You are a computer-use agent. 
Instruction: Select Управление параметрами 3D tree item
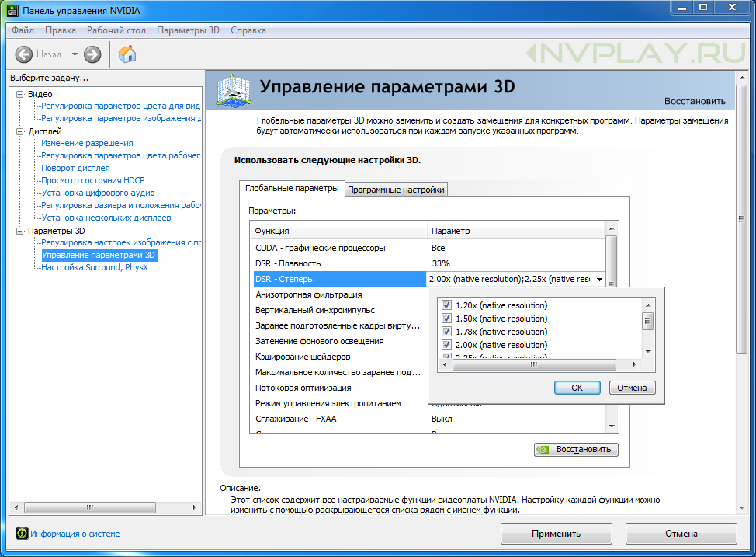coord(99,255)
